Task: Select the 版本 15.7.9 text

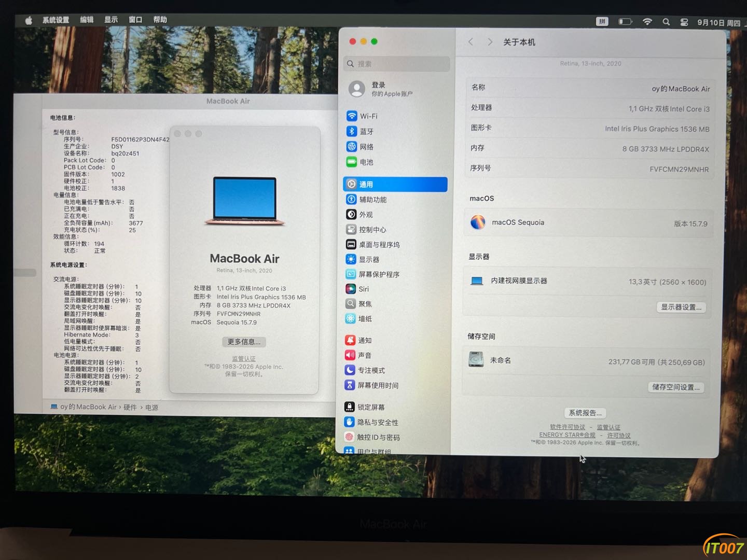Action: (690, 224)
